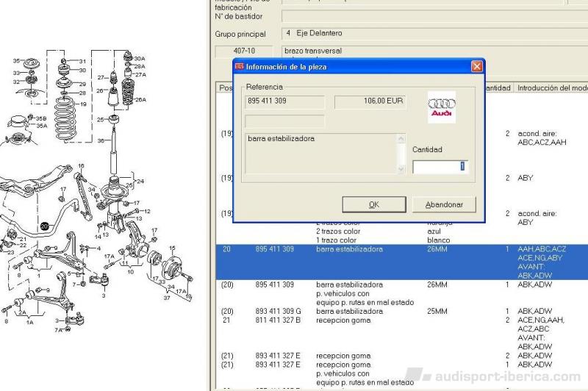Click the description box scroll down arrow
The height and width of the screenshot is (391, 588).
pos(401,169)
